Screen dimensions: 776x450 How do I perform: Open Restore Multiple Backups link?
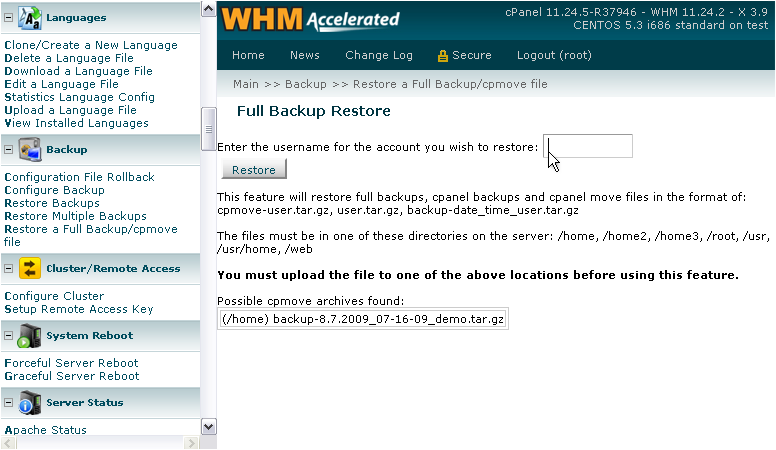pyautogui.click(x=75, y=216)
